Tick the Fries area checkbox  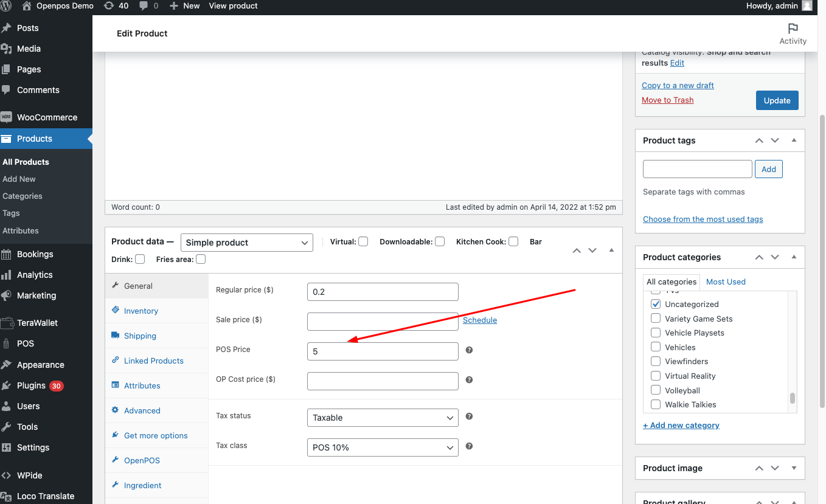tap(201, 259)
